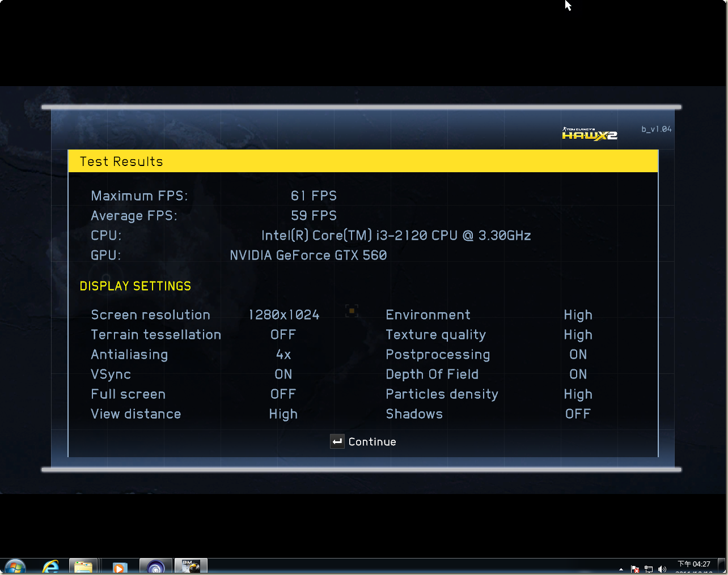
Task: Click the 59 FPS value
Action: pyautogui.click(x=314, y=216)
